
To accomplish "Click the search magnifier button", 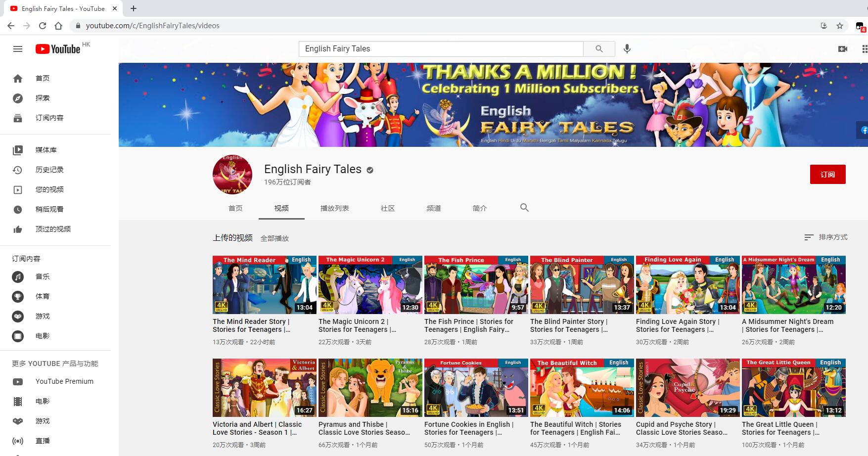I will click(599, 48).
